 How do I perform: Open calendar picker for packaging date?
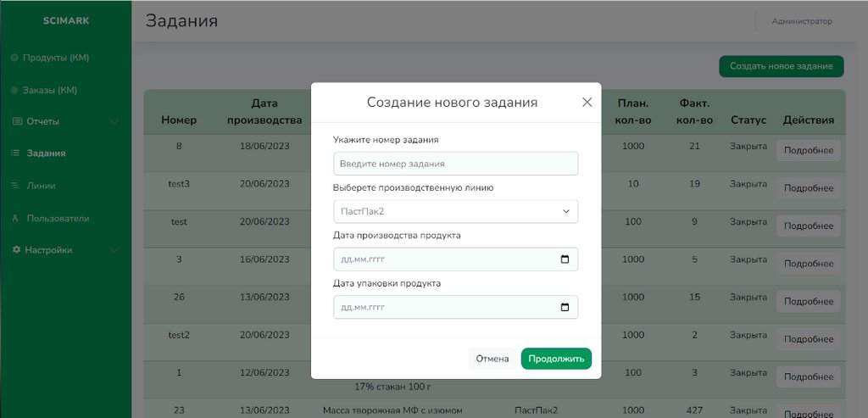pyautogui.click(x=565, y=307)
